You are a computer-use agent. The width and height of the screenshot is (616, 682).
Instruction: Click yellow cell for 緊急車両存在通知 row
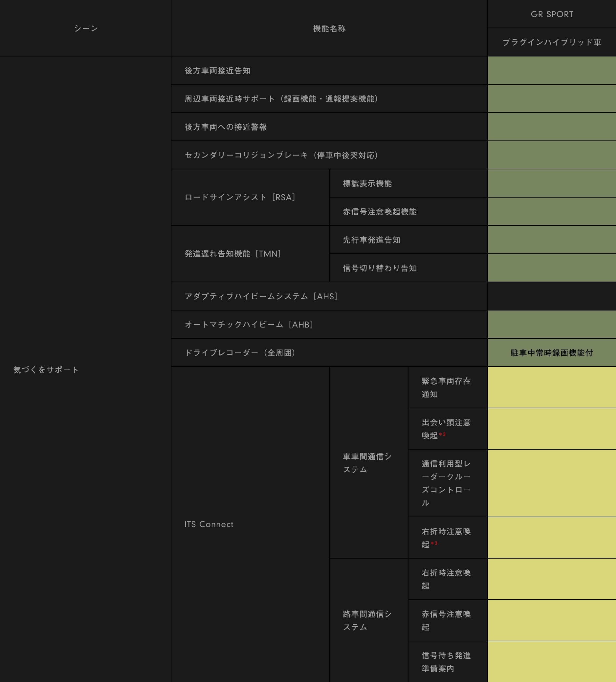(552, 388)
